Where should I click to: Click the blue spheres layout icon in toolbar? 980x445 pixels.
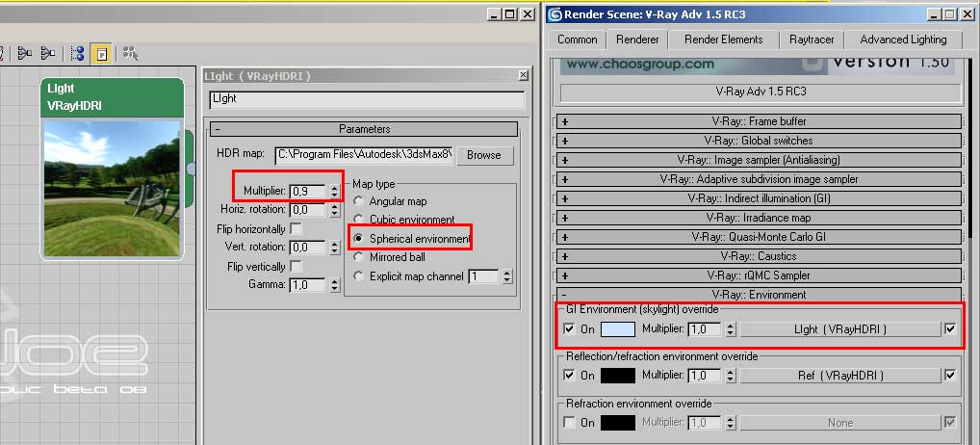(x=78, y=53)
